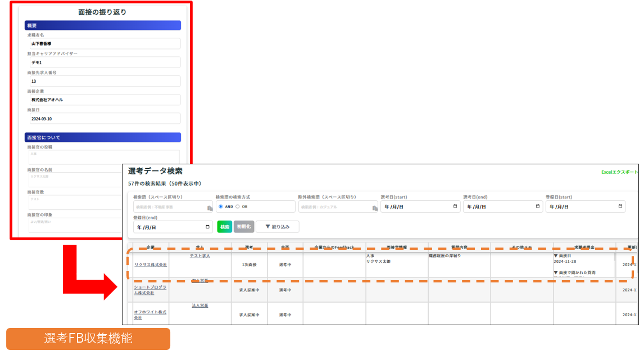The height and width of the screenshot is (355, 644).
Task: Click the 面接日 date field
Action: click(x=104, y=119)
